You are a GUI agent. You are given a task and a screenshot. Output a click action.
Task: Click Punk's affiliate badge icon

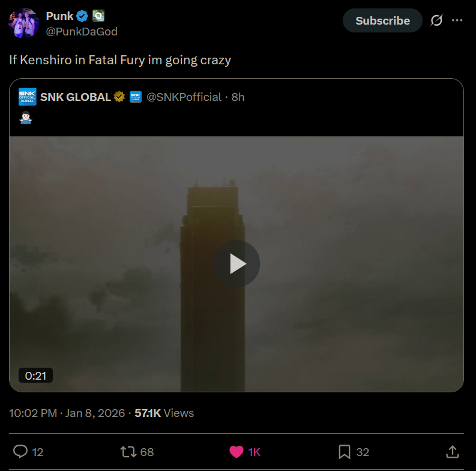coord(98,16)
